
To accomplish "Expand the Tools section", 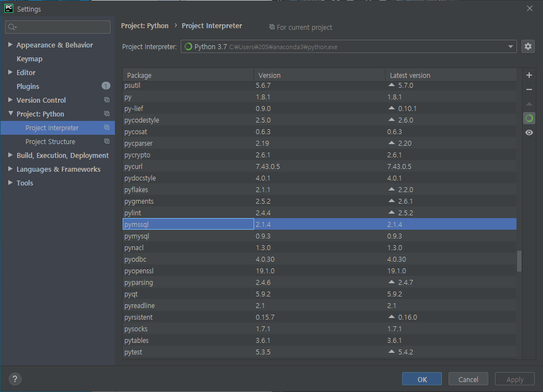I will [x=10, y=183].
